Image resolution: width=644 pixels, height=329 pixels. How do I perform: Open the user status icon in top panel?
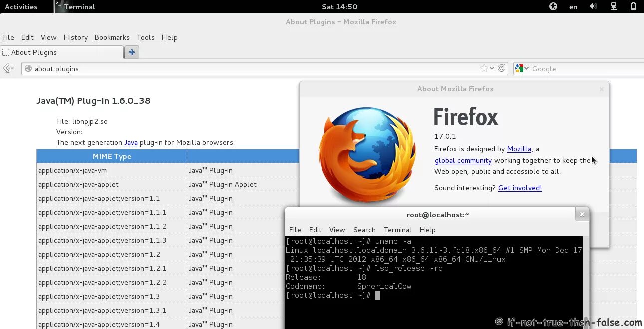pyautogui.click(x=634, y=7)
